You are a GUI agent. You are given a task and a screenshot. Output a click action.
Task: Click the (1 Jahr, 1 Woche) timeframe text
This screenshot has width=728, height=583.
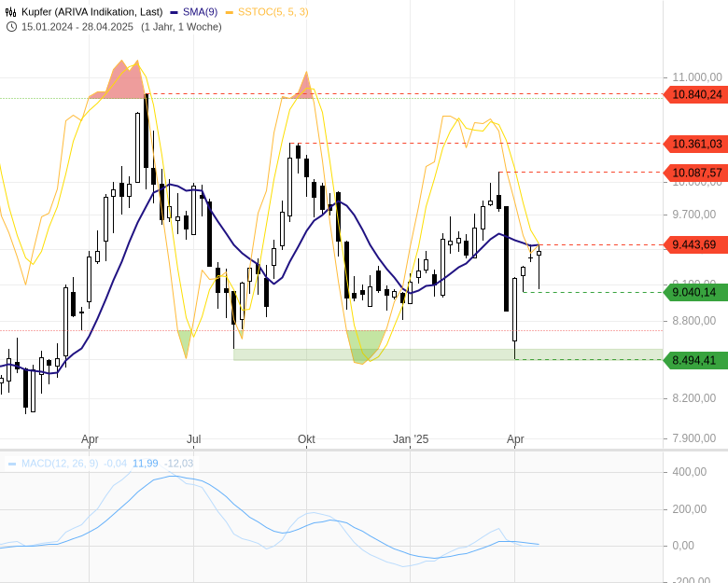(x=181, y=26)
